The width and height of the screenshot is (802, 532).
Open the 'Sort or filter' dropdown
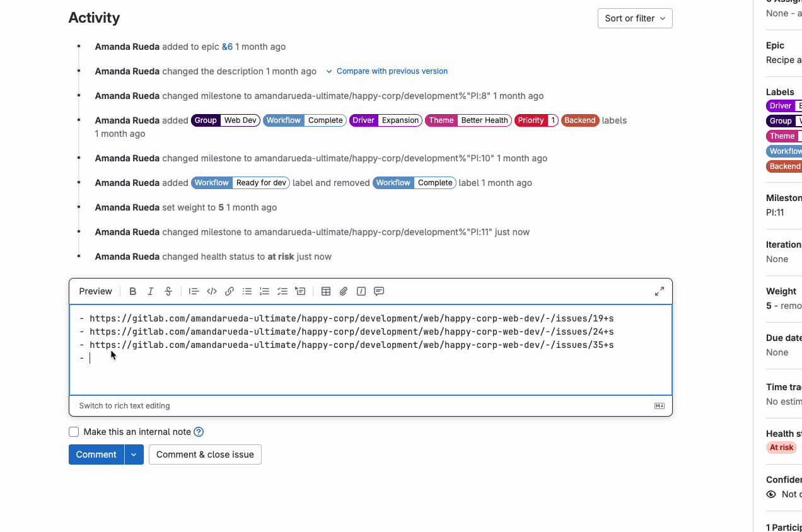tap(634, 18)
